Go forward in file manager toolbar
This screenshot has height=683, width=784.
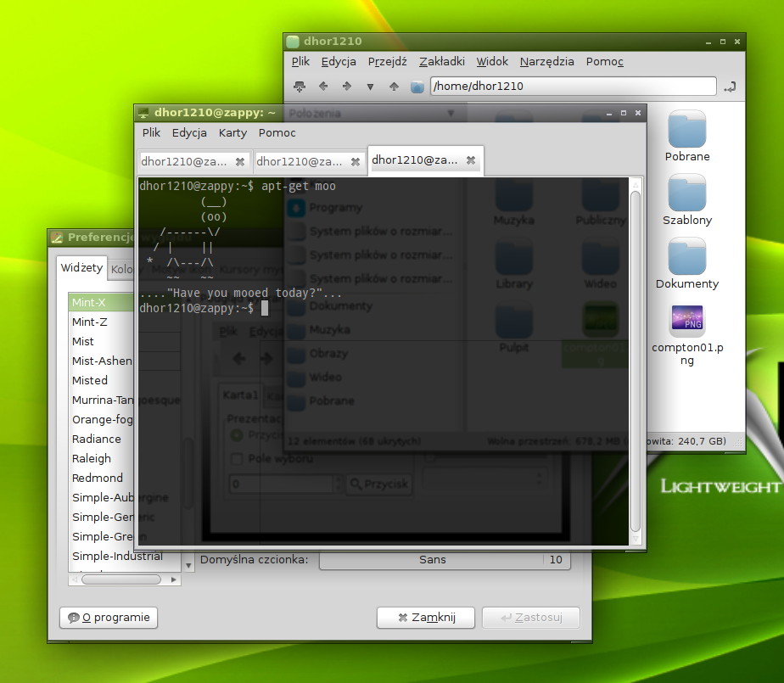(346, 87)
